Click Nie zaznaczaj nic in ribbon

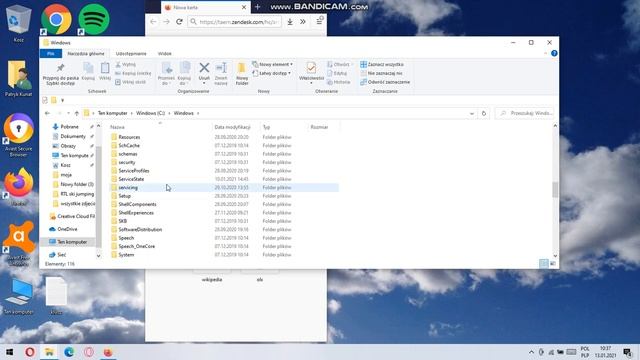tap(381, 73)
